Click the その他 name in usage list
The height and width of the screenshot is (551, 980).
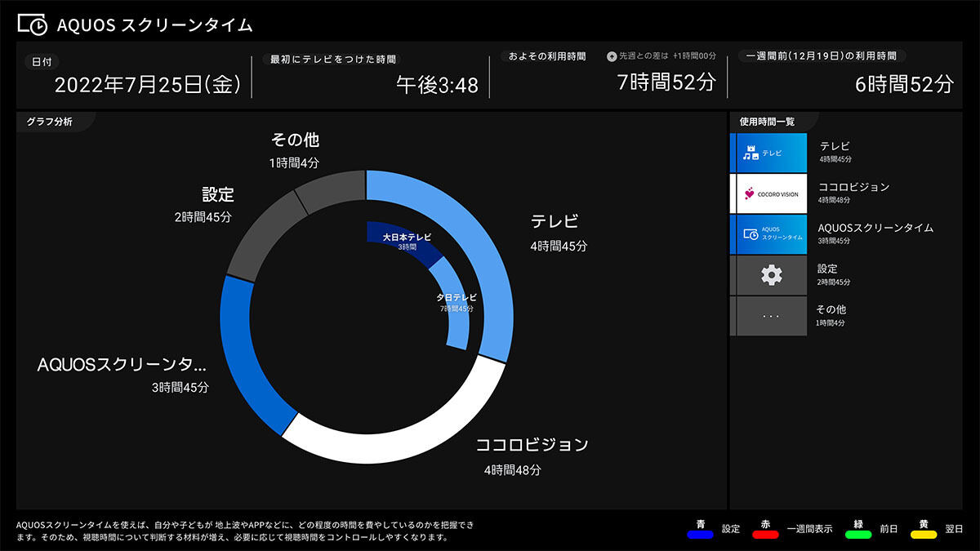pos(831,309)
